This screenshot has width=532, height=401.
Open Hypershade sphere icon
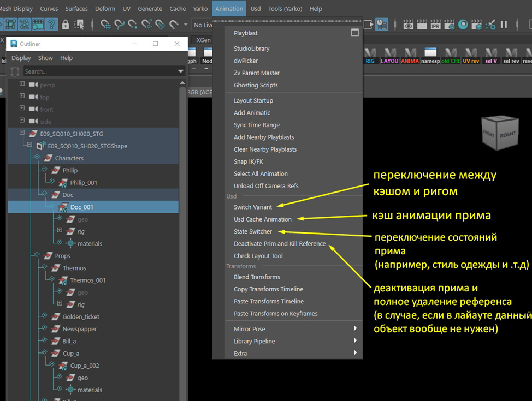(463, 25)
